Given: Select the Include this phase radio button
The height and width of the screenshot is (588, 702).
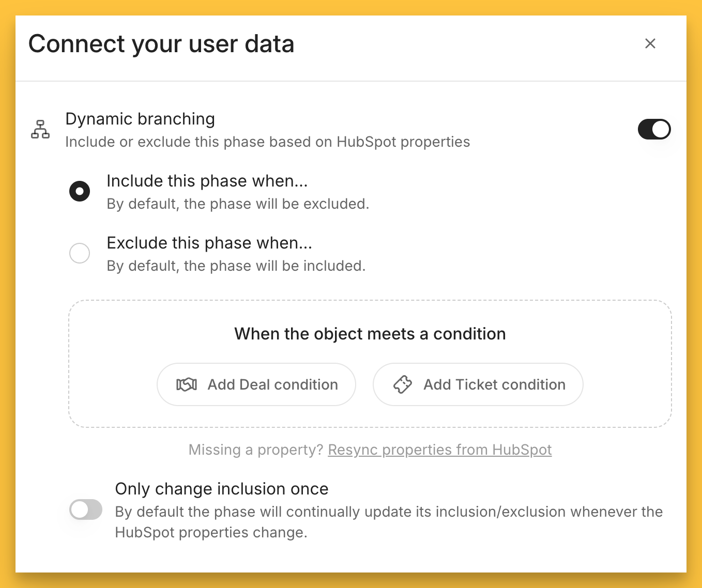Looking at the screenshot, I should (x=80, y=191).
